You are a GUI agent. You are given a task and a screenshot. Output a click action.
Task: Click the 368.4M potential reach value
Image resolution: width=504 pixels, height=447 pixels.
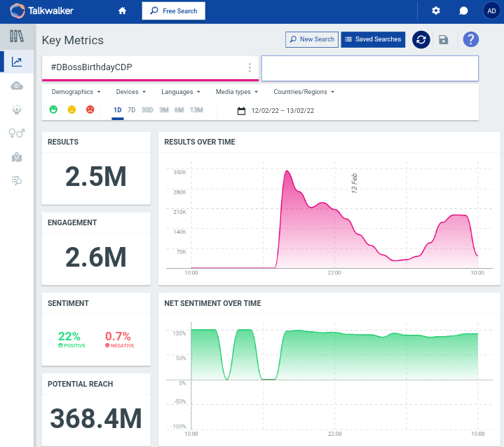96,418
